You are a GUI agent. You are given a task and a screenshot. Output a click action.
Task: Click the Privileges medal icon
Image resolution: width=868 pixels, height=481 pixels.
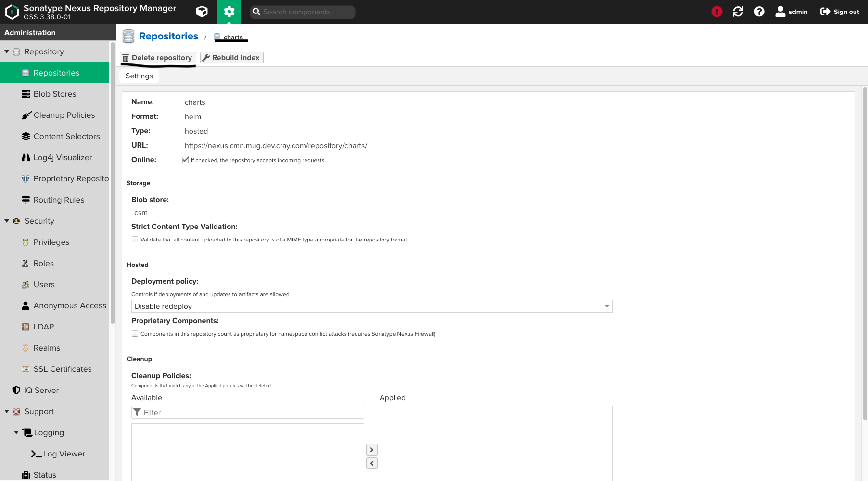tap(26, 242)
